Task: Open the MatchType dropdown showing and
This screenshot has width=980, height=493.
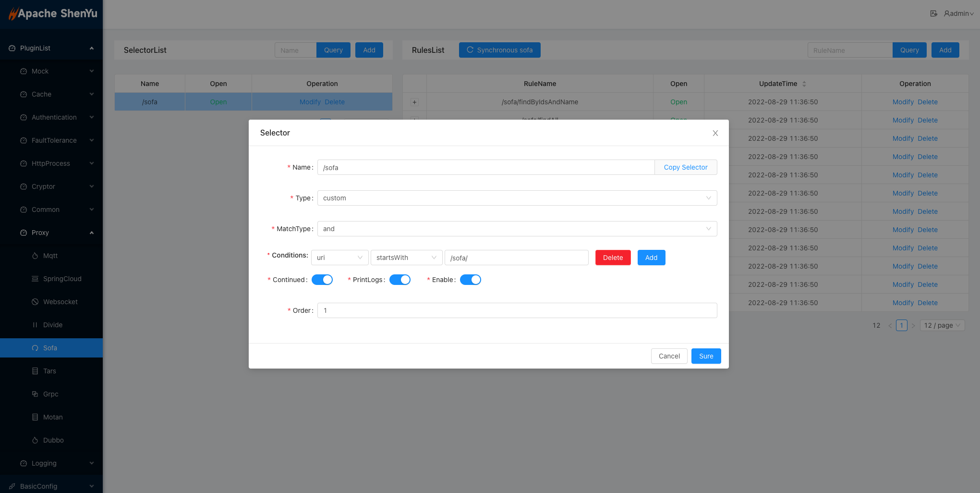Action: (x=517, y=229)
